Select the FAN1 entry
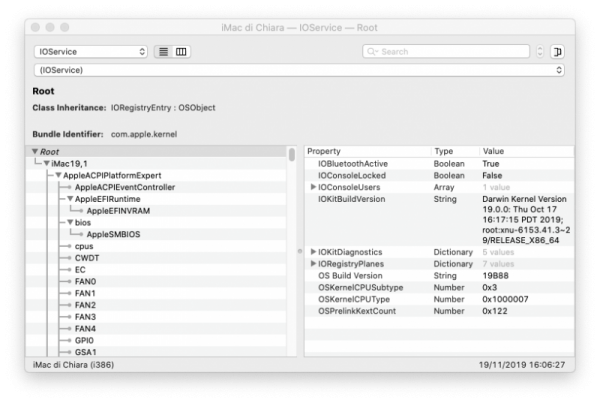 point(85,294)
